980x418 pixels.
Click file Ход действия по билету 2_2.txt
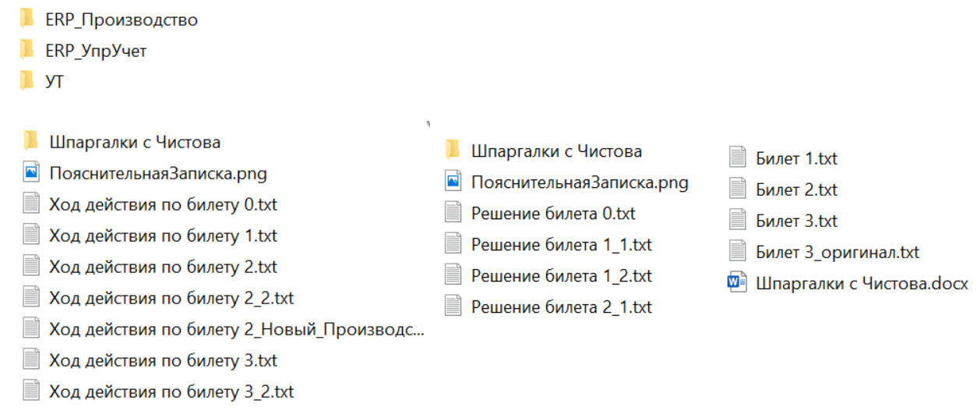[x=171, y=298]
